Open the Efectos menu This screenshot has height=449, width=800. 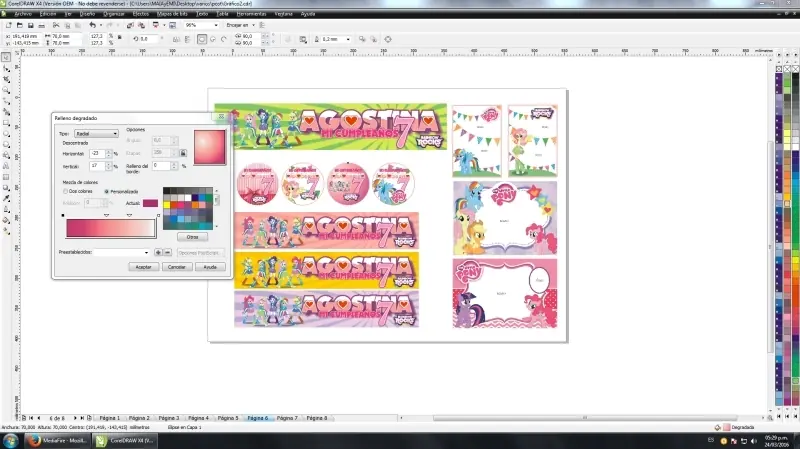141,14
